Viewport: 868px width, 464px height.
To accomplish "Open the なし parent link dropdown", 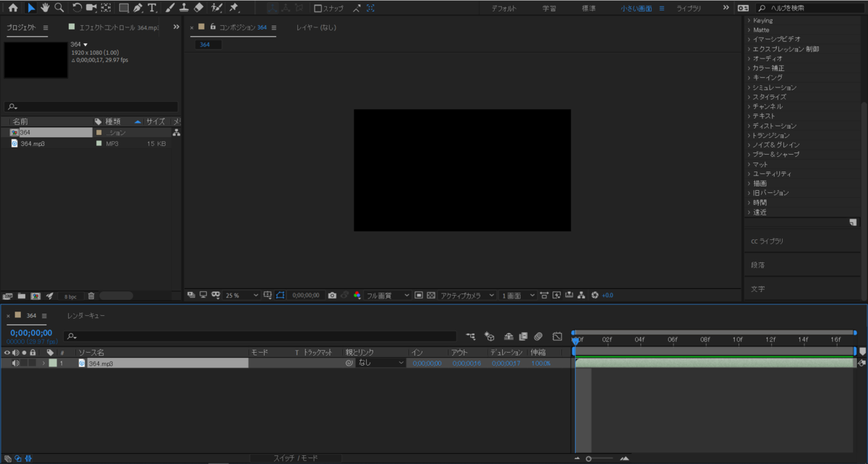I will click(380, 363).
